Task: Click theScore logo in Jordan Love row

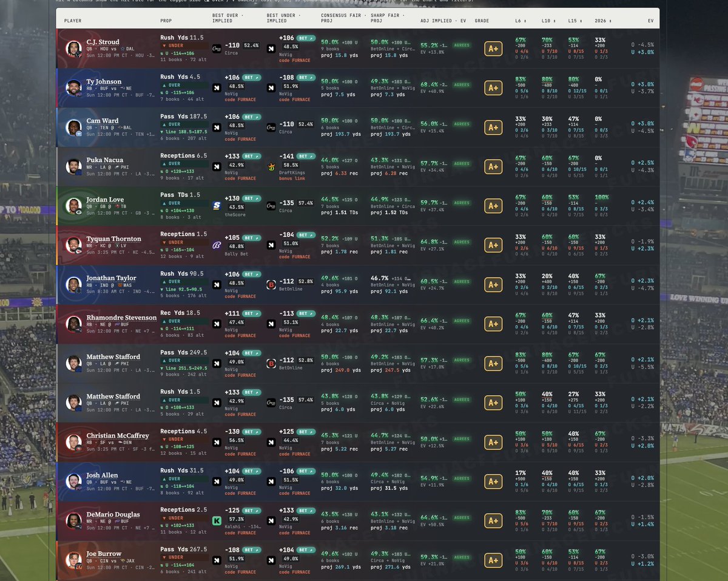Action: coord(217,206)
